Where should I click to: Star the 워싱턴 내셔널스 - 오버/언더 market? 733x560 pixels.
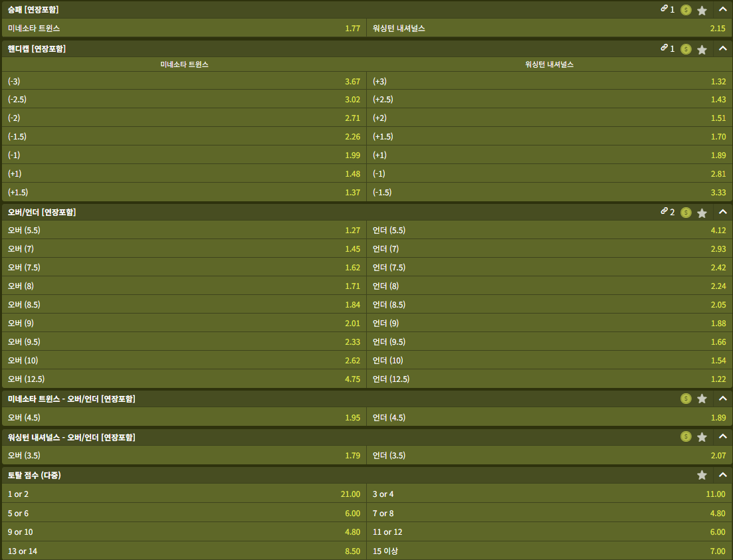point(702,437)
